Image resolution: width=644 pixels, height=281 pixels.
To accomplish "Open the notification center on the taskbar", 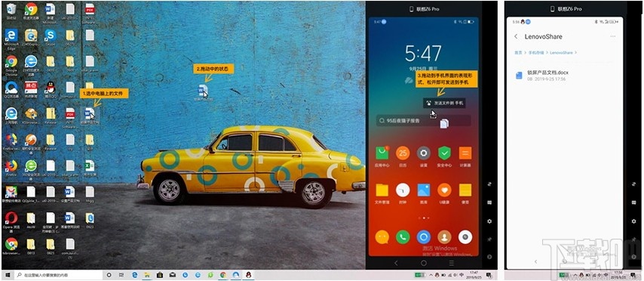I will click(x=488, y=275).
